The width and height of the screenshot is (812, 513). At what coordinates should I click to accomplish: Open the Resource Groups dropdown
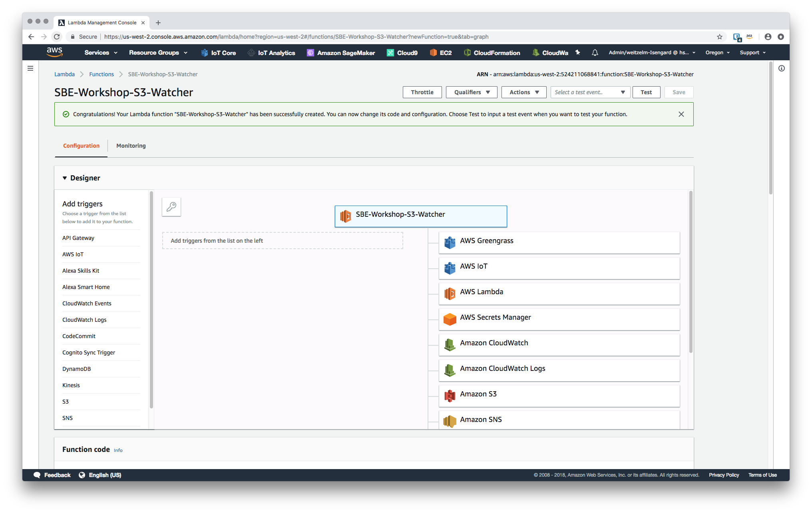158,53
